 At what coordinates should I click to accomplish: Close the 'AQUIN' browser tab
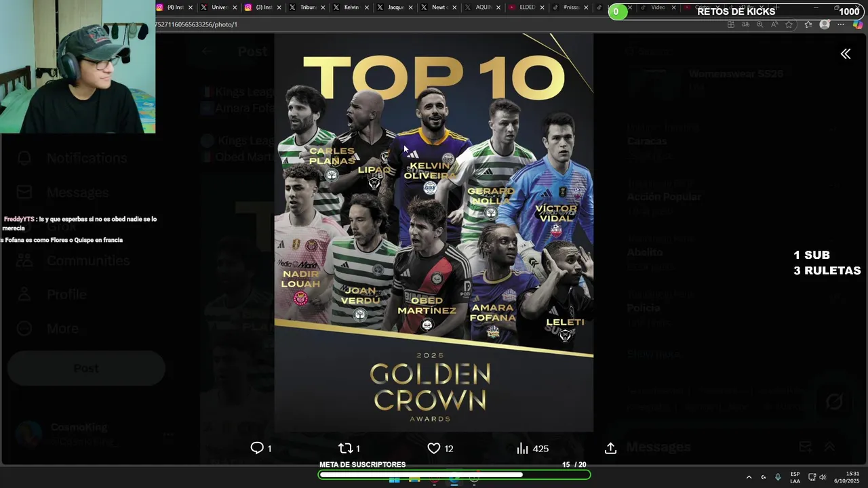(x=498, y=7)
